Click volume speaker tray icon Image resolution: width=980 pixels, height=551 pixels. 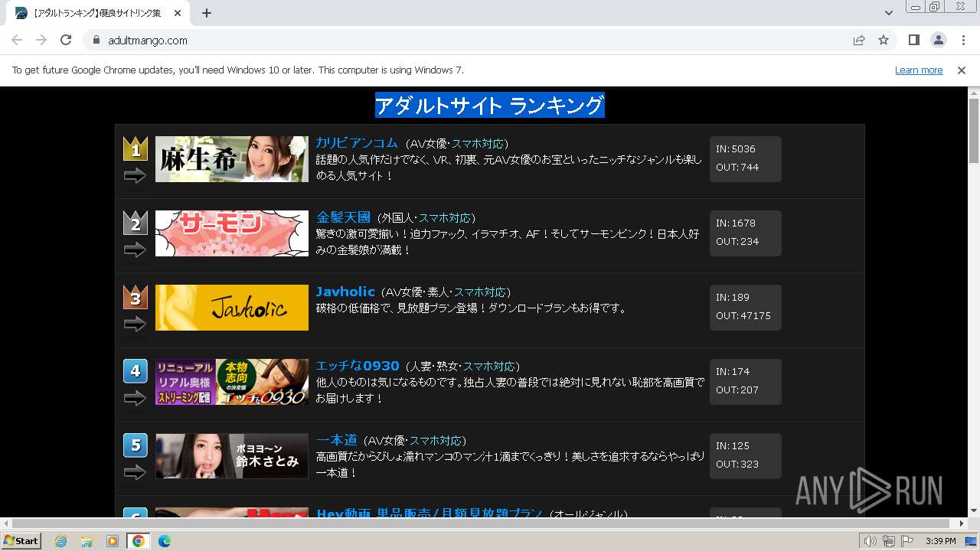(871, 541)
